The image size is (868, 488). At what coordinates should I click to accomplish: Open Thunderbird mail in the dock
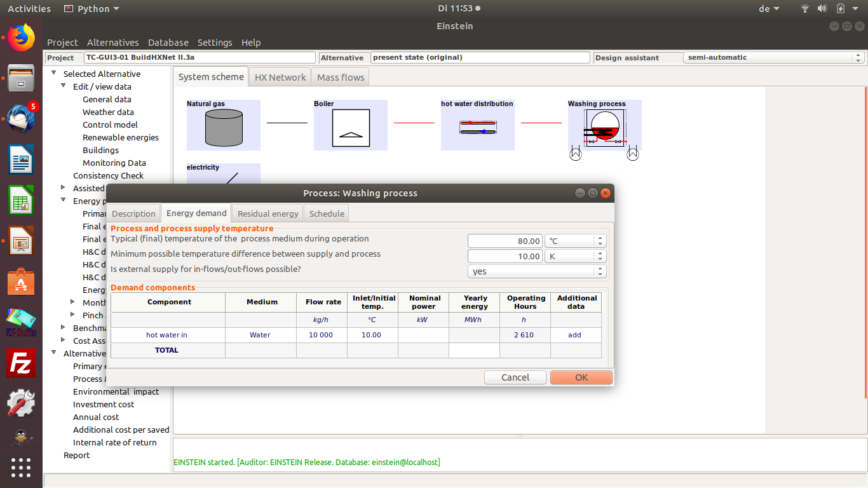(21, 119)
